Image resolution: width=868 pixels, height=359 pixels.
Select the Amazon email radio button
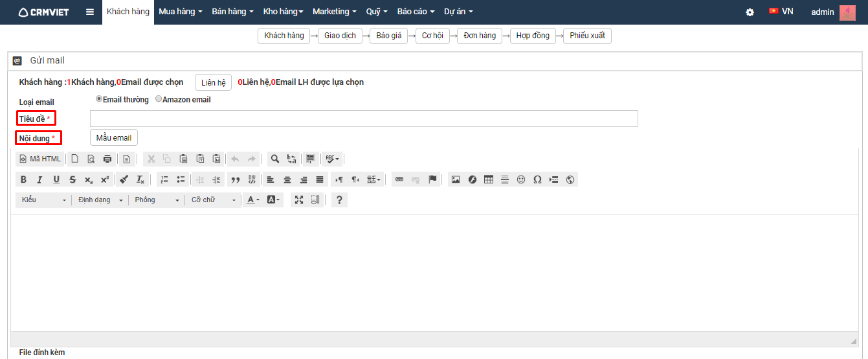click(x=159, y=99)
